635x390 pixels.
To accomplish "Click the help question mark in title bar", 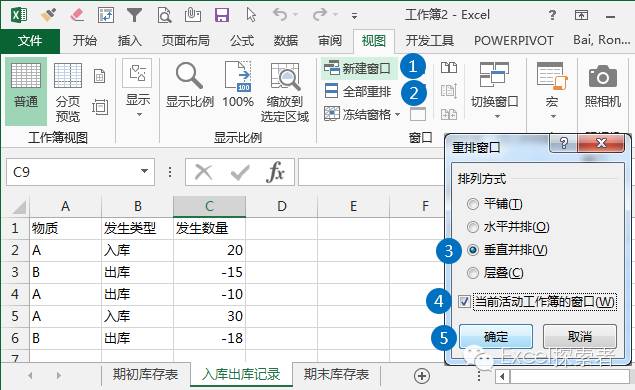I will point(552,15).
